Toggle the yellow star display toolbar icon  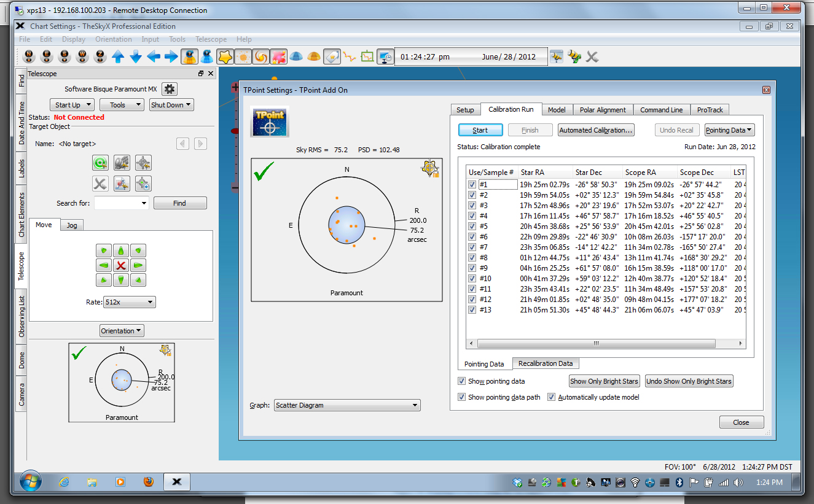click(x=225, y=56)
